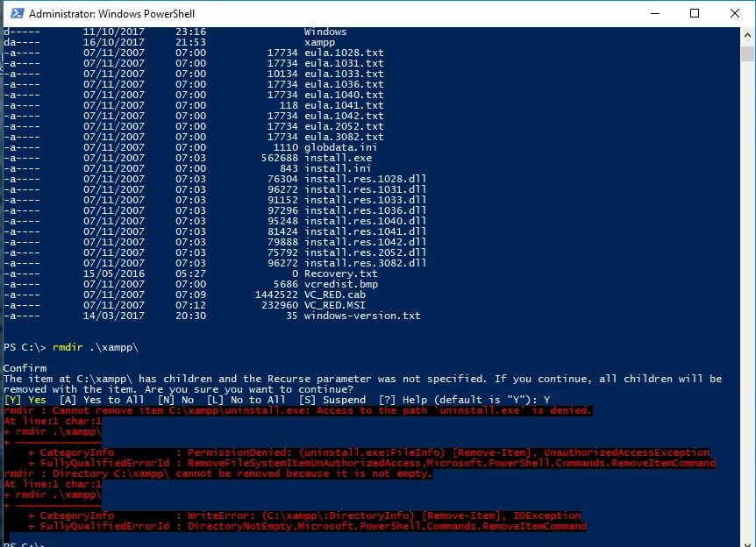The image size is (756, 547).
Task: Click the file name install.res.1033.dll
Action: point(366,200)
